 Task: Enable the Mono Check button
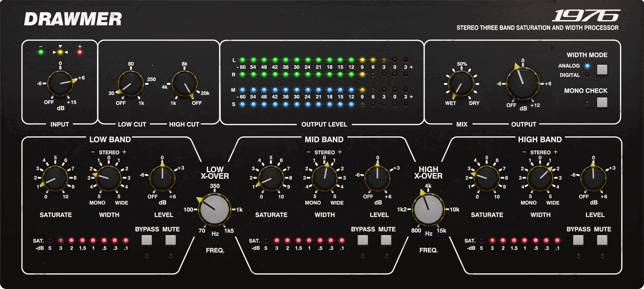pos(602,102)
